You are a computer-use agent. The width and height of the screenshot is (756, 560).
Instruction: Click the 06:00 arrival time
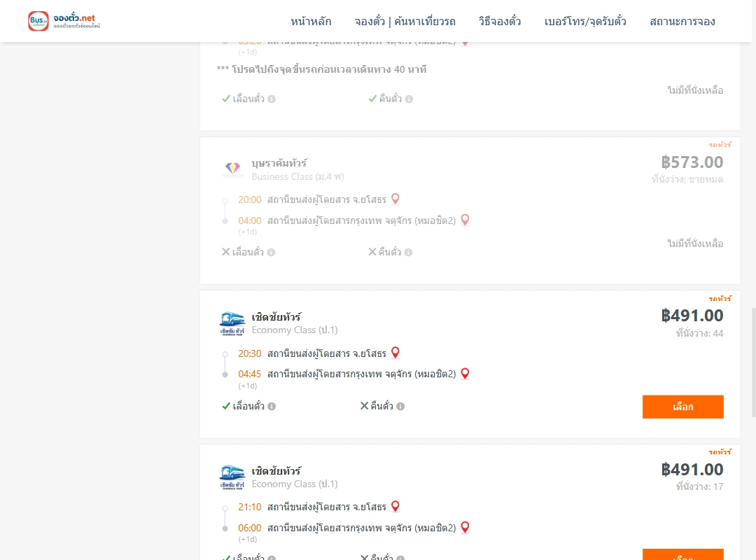pos(250,528)
